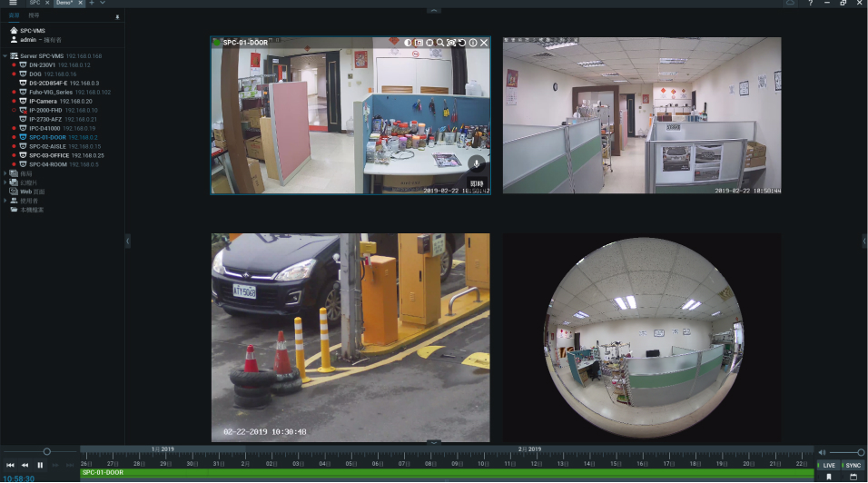Viewport: 868px width, 483px height.
Task: Open the Web 頁面 item
Action: point(27,192)
